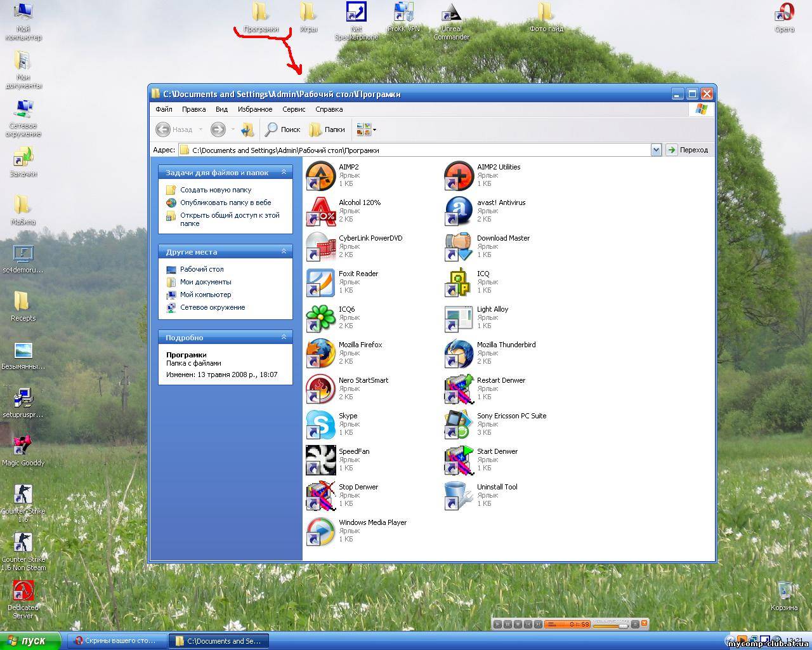Screen dimensions: 812x650
Task: Open the Сервис menu
Action: click(x=294, y=109)
